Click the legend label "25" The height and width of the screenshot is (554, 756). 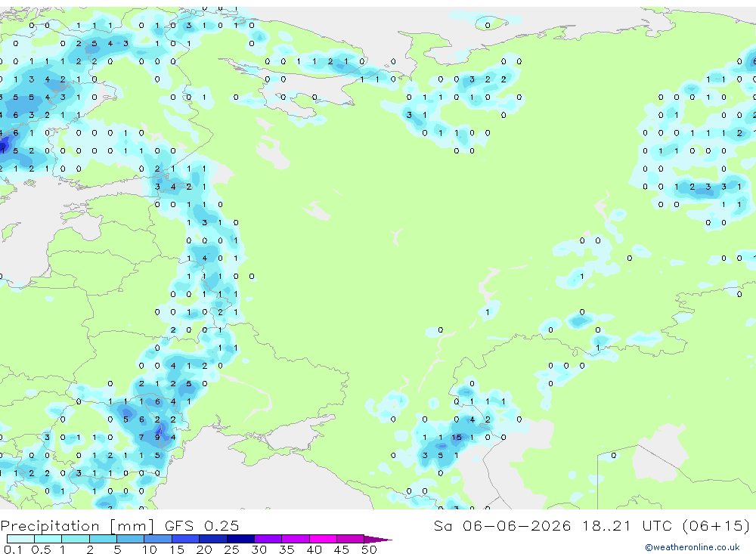[231, 549]
